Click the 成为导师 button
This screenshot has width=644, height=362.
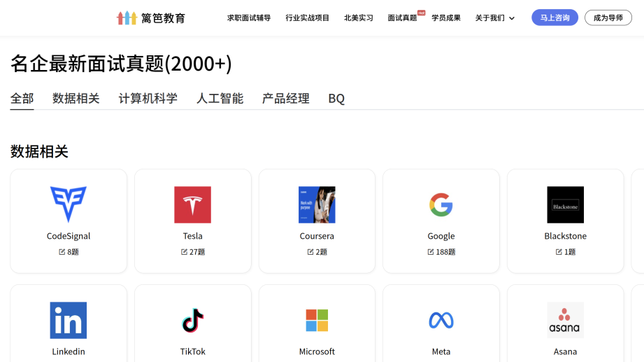pos(608,18)
